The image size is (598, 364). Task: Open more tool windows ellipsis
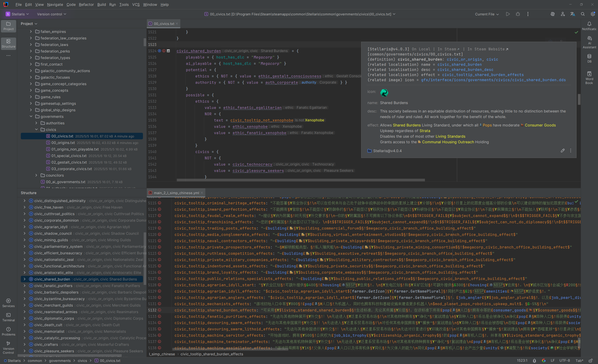[8, 56]
